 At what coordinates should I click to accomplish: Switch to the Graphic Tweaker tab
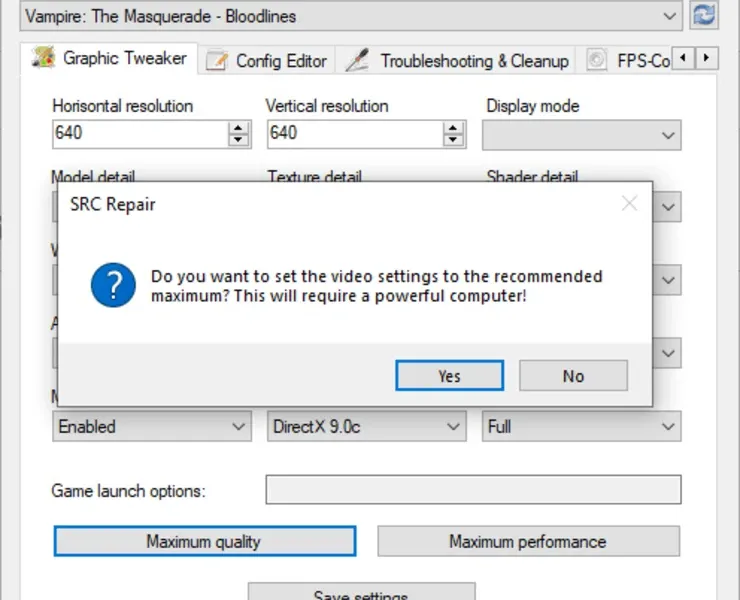click(109, 59)
